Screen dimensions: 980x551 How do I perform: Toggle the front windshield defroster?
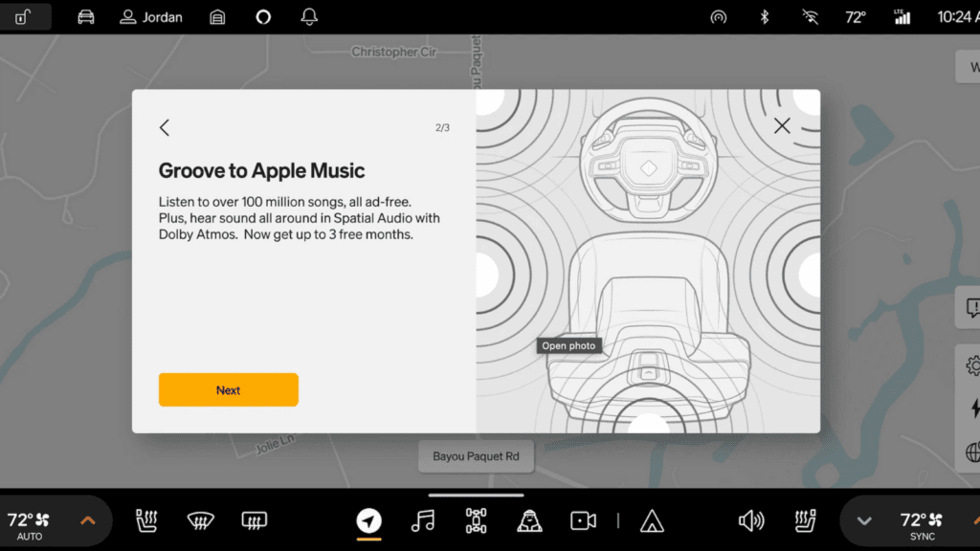point(201,520)
